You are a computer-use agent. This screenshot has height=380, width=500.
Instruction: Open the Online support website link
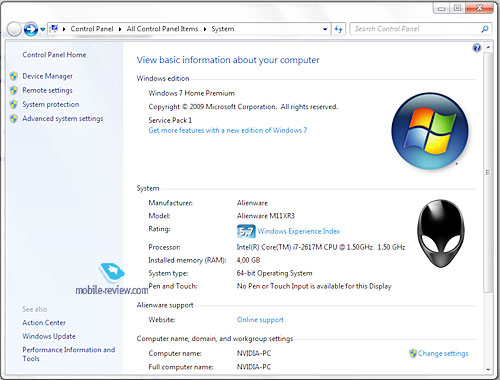(260, 320)
